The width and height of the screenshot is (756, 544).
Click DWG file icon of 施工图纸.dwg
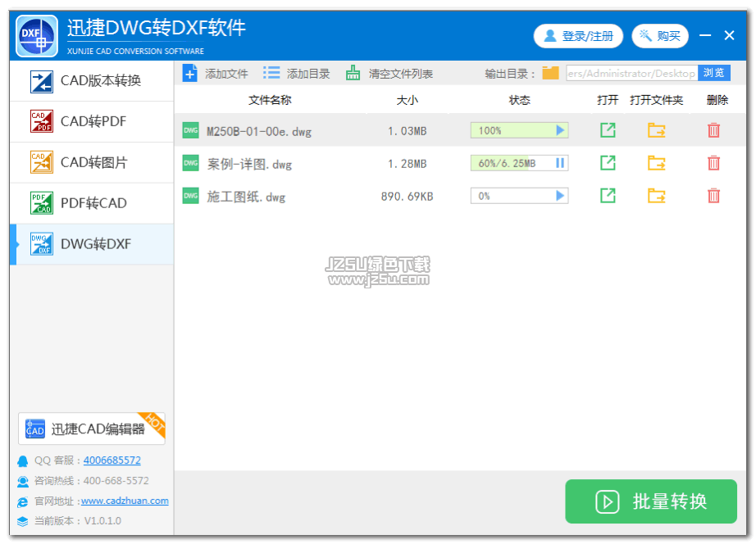coord(191,196)
